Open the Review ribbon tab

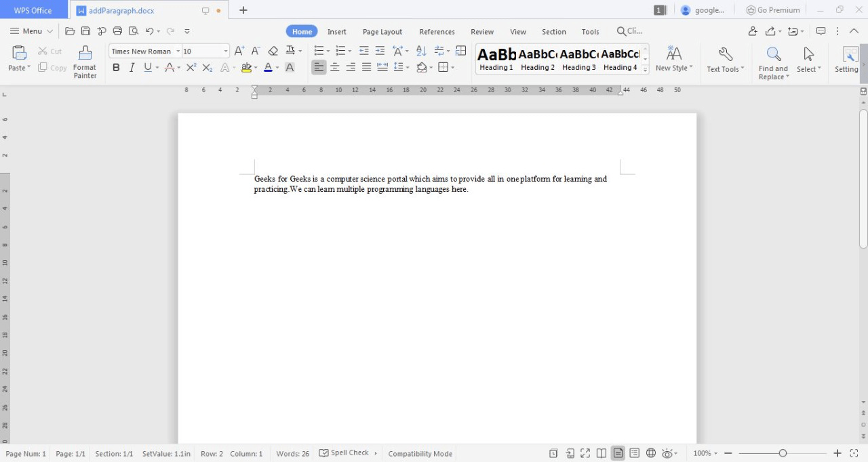[x=481, y=31]
